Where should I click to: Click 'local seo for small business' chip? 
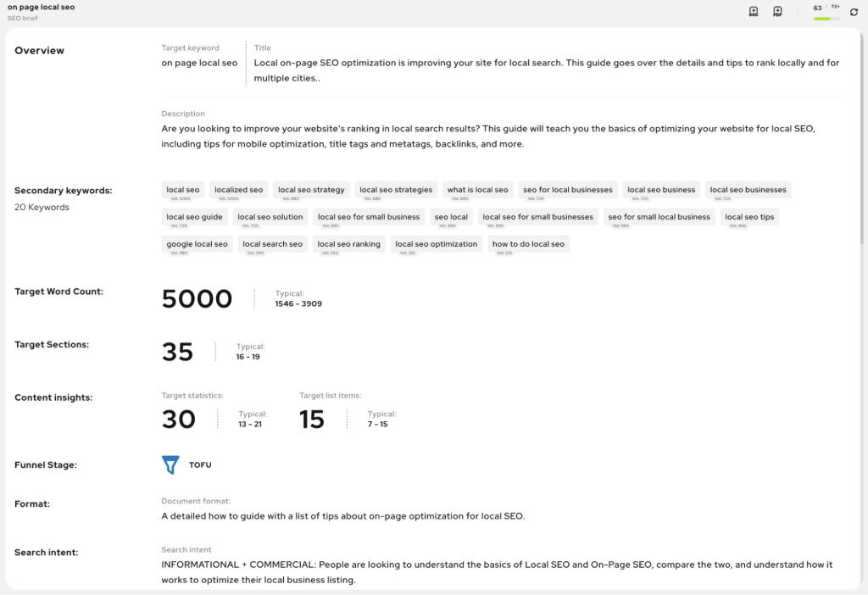(x=369, y=217)
